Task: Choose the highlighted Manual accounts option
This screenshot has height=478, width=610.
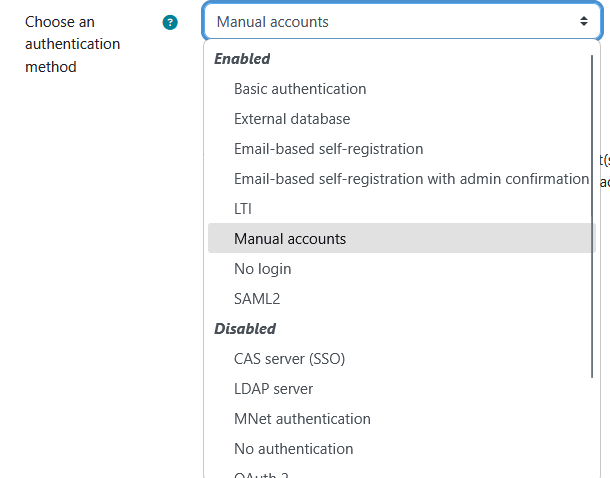Action: click(x=290, y=239)
